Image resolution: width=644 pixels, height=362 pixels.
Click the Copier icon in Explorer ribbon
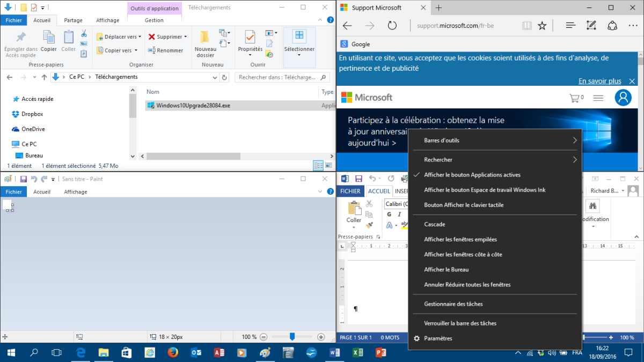(49, 41)
